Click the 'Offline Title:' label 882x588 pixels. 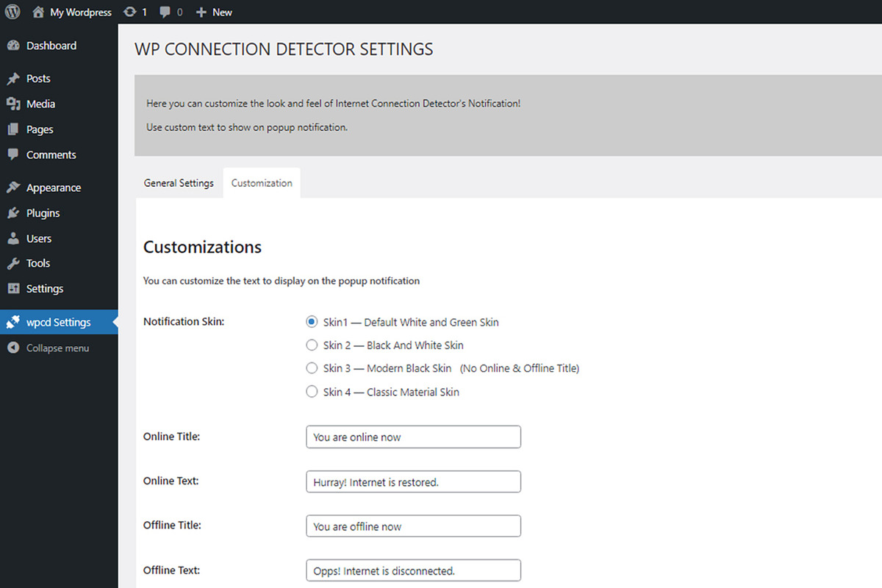[x=172, y=525]
